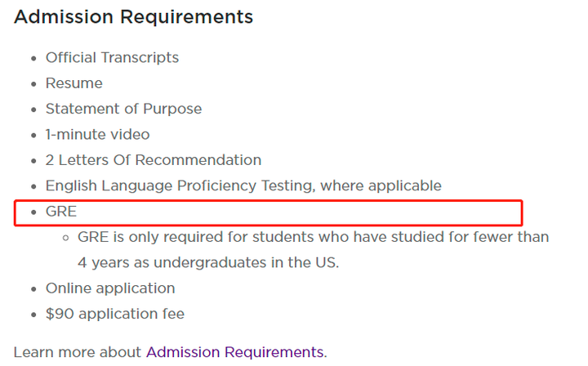Screen dimensions: 588x366
Task: Click the Resume list item
Action: pyautogui.click(x=73, y=83)
